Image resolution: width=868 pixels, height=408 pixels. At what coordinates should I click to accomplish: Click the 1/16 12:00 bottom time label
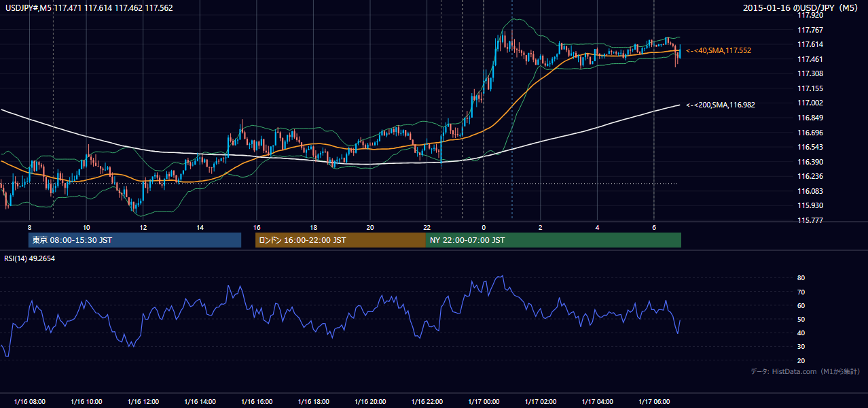coord(143,402)
